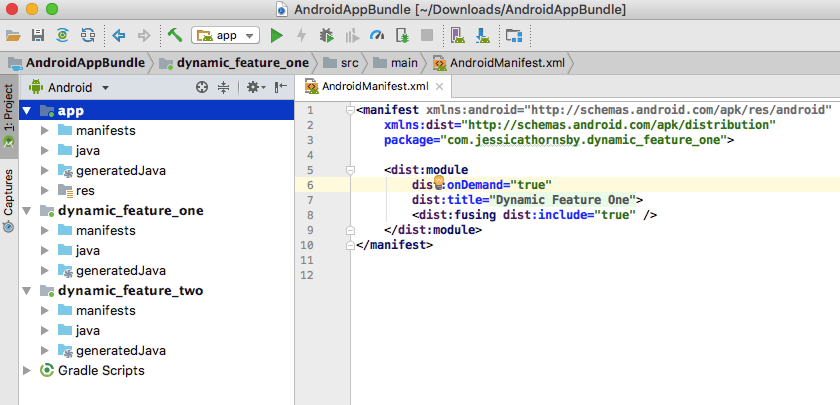This screenshot has width=840, height=405.
Task: Save all files with the floppy disk icon
Action: pyautogui.click(x=38, y=36)
